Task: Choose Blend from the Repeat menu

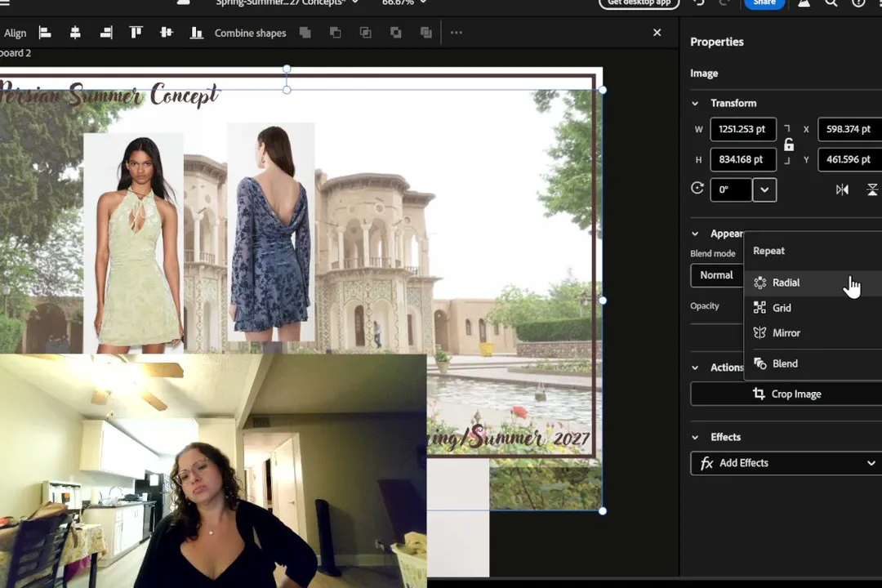Action: click(x=813, y=363)
